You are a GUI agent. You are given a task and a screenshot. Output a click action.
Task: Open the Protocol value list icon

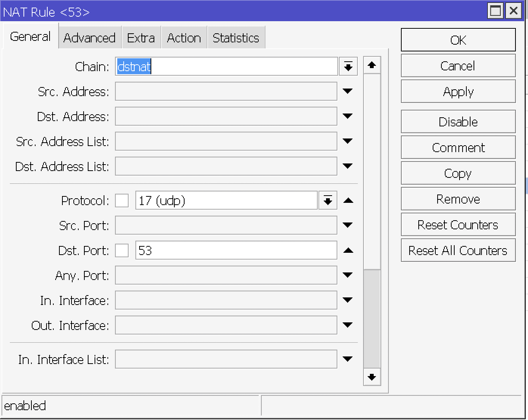328,201
